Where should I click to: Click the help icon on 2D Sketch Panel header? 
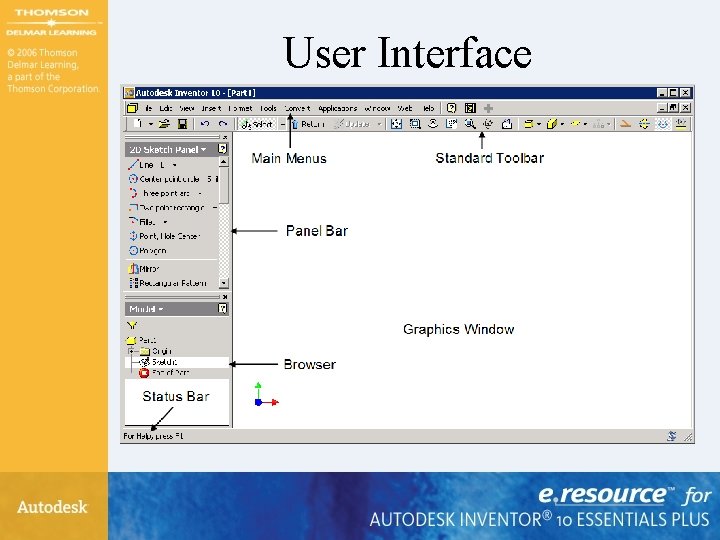pos(222,149)
